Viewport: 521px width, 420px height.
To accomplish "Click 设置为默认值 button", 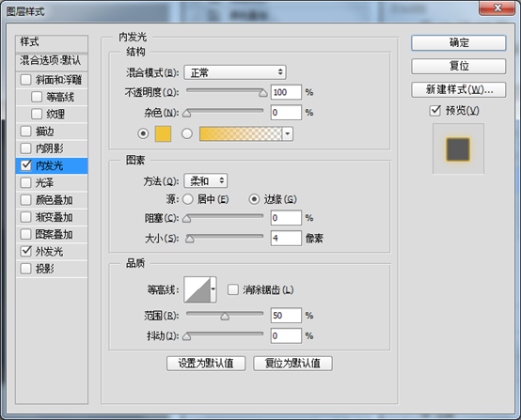I will pos(206,364).
